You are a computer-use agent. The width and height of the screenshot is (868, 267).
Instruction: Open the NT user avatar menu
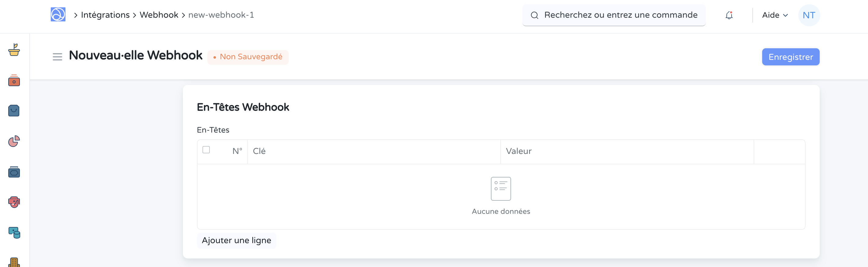[x=809, y=15]
